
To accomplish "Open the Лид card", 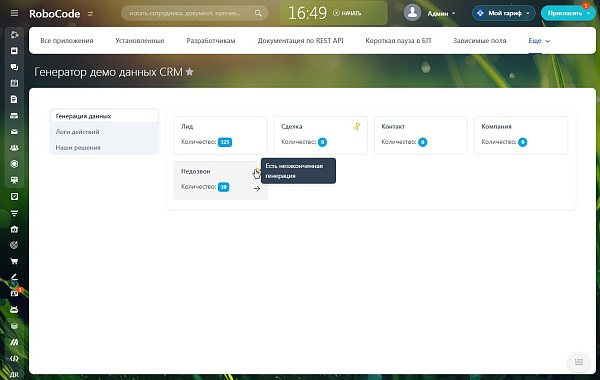I will click(221, 135).
